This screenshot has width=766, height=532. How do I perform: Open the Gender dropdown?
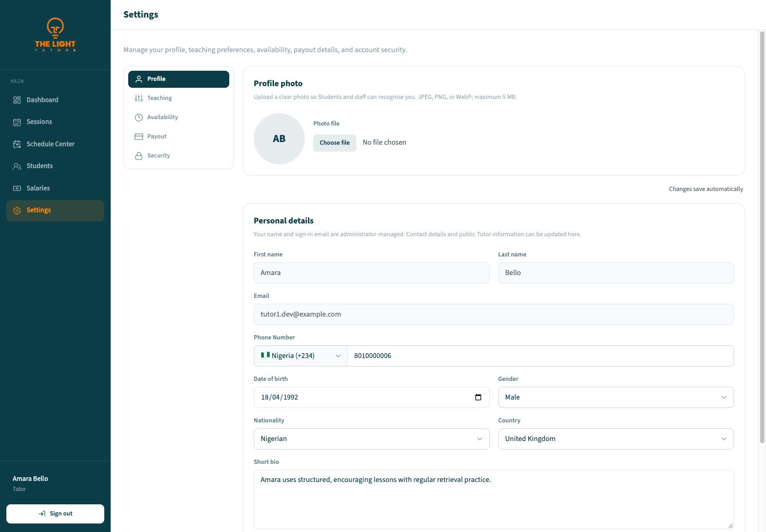point(616,397)
